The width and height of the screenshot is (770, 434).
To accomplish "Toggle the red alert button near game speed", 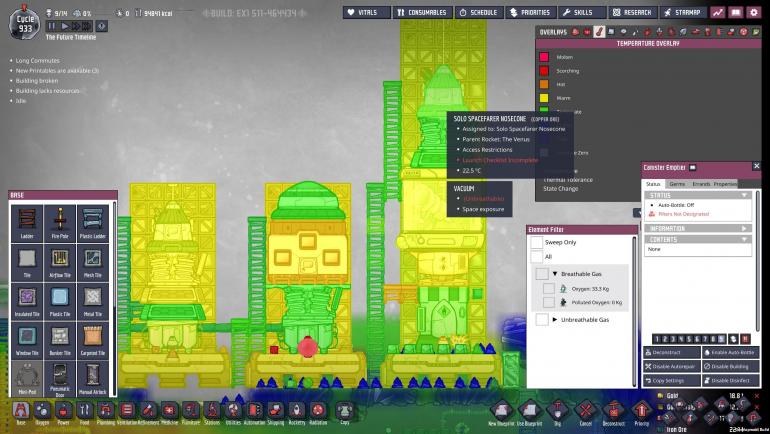I will [101, 26].
